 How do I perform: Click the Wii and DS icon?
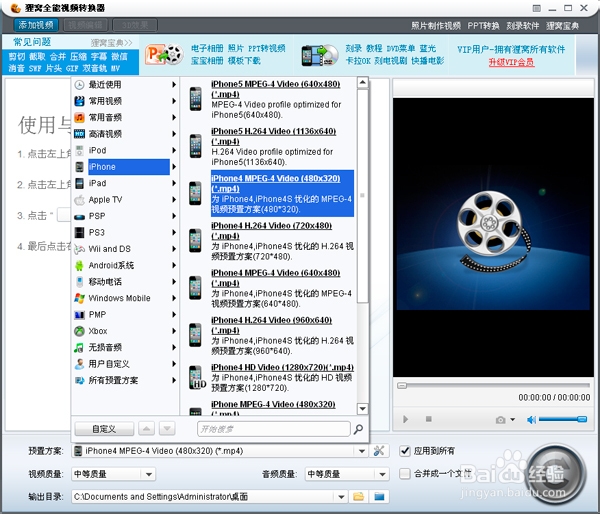[79, 249]
